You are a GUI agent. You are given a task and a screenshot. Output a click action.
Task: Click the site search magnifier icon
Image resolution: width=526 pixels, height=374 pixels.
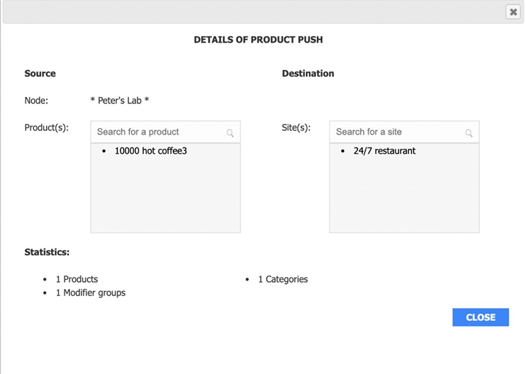tap(469, 133)
